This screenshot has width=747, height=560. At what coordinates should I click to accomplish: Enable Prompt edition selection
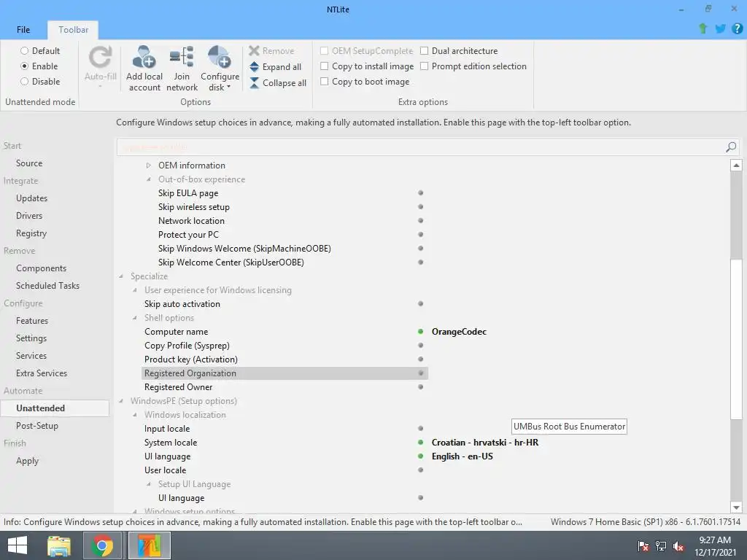point(424,66)
